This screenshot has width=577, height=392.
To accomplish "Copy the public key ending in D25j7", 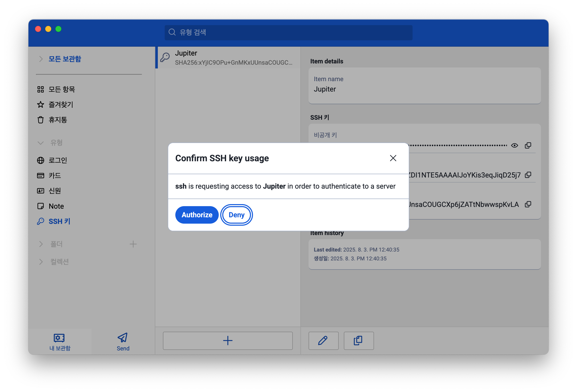I will point(528,175).
